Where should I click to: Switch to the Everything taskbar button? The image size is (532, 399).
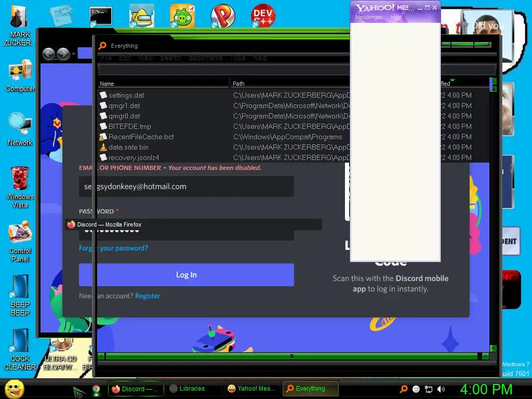tap(311, 389)
